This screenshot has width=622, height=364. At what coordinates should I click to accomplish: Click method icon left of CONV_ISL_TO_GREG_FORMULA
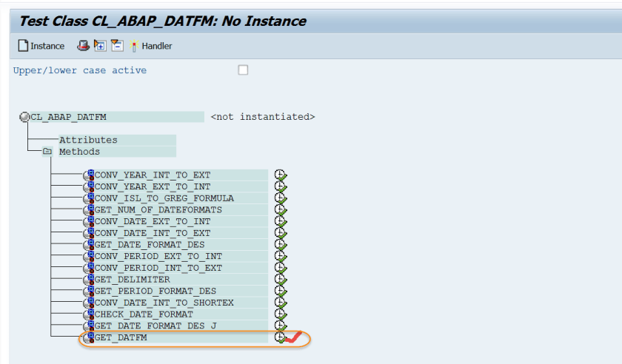[89, 198]
